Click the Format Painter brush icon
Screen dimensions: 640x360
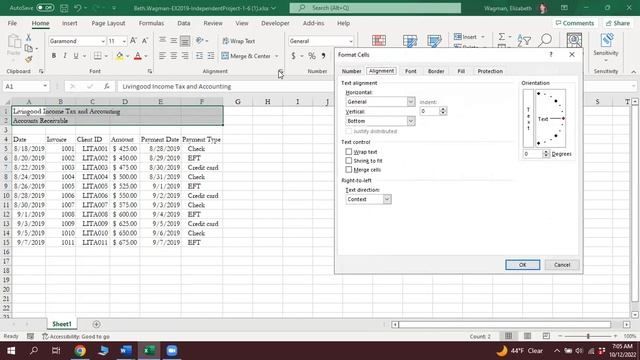28,60
